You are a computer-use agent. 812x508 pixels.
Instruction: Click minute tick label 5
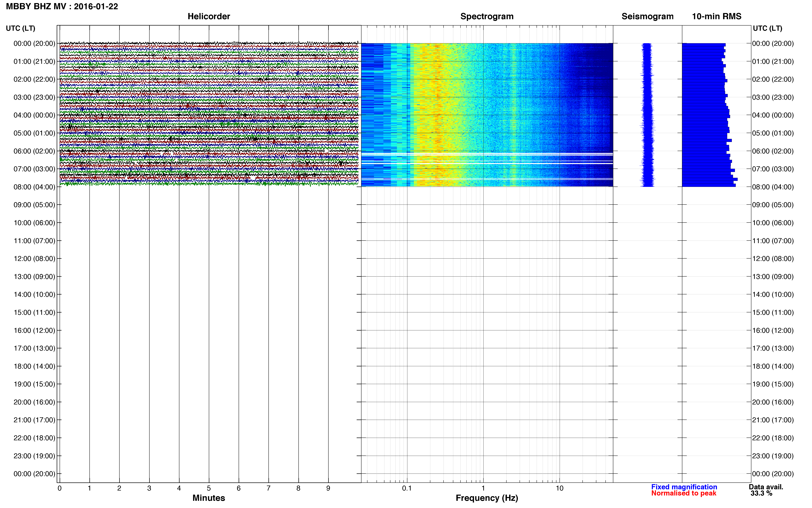(209, 488)
